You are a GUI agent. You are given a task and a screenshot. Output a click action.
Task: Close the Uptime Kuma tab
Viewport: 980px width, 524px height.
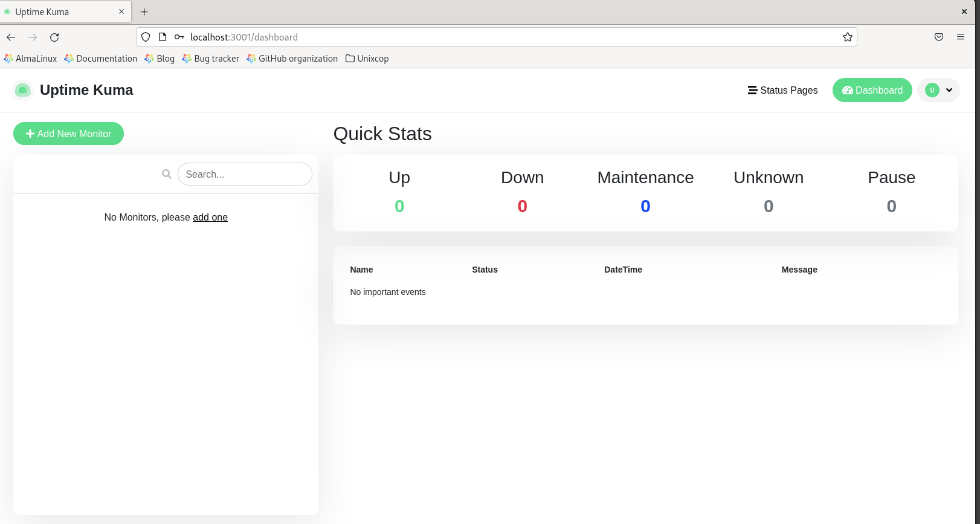[121, 11]
